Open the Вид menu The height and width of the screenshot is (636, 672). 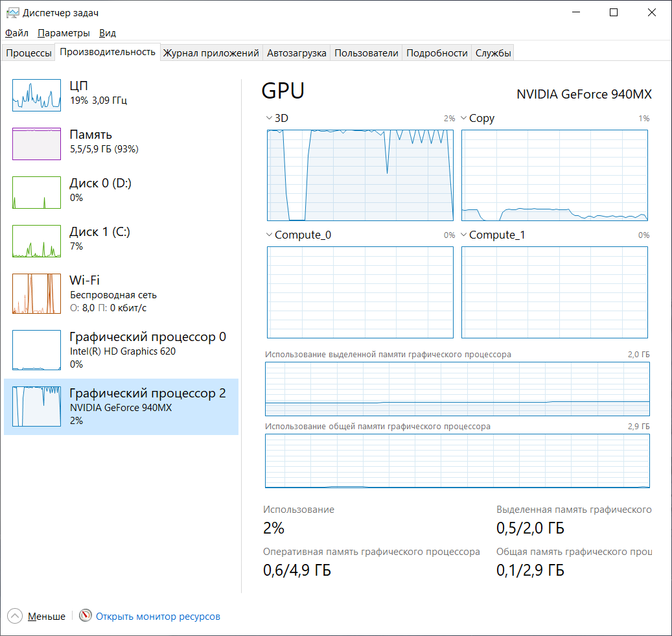[x=108, y=33]
